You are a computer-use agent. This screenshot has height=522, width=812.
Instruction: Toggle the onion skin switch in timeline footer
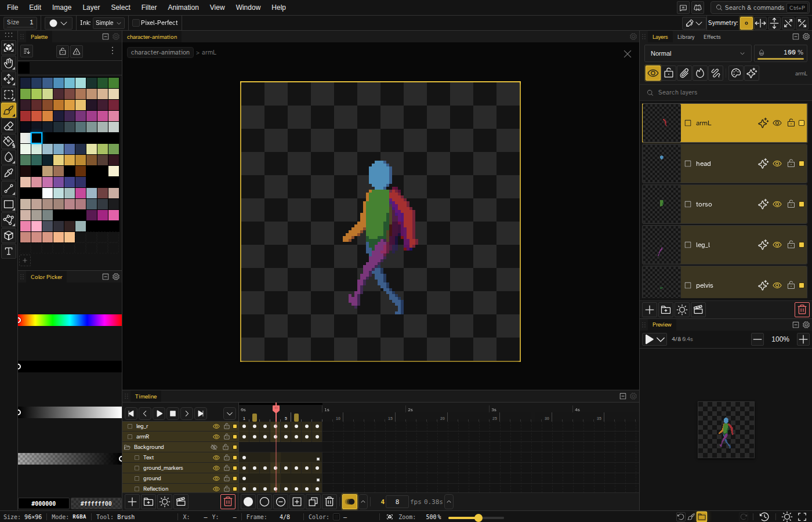pos(350,502)
